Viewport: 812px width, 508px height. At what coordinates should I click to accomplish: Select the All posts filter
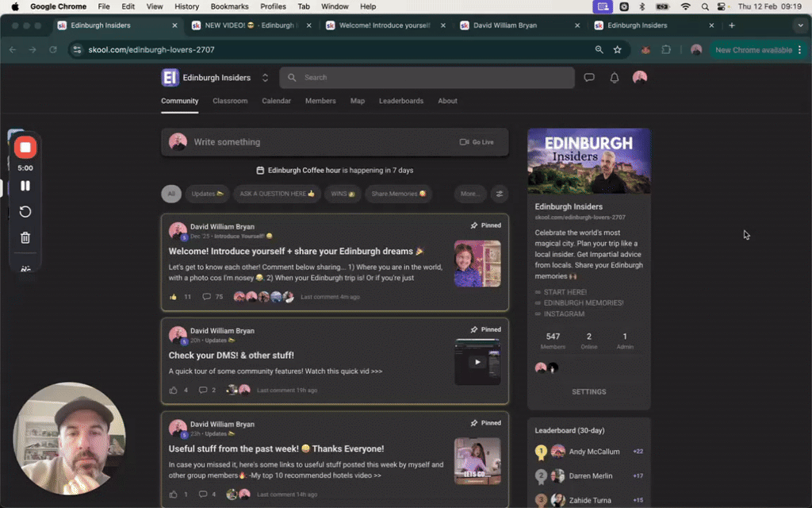coord(171,194)
